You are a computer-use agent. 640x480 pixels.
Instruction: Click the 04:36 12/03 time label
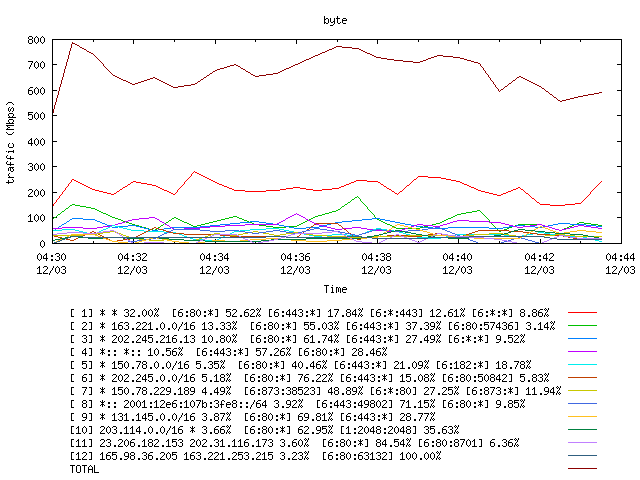coord(296,264)
